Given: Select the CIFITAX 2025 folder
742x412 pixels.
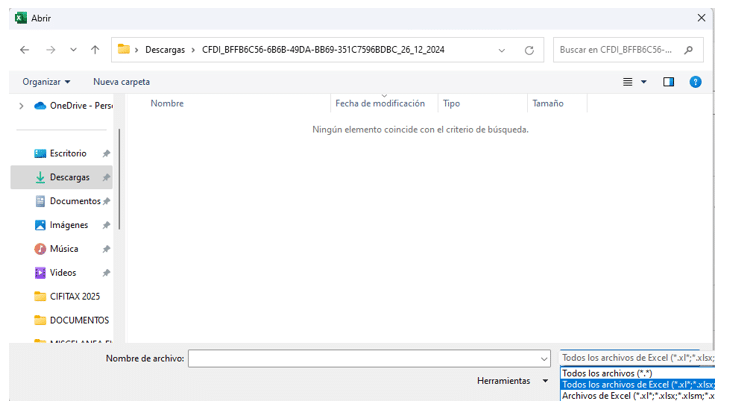Looking at the screenshot, I should pos(74,296).
